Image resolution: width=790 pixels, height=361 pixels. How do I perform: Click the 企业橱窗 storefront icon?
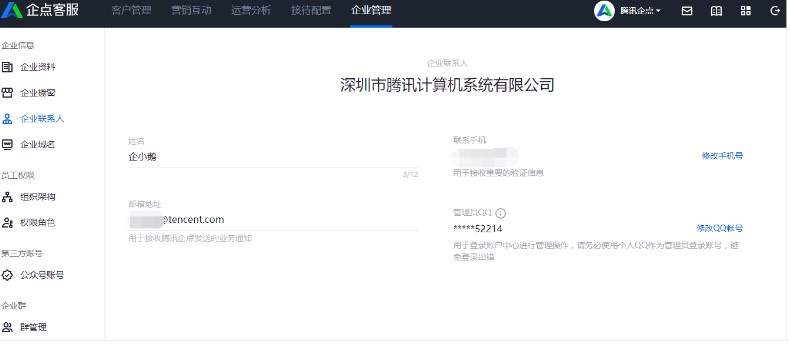7,93
